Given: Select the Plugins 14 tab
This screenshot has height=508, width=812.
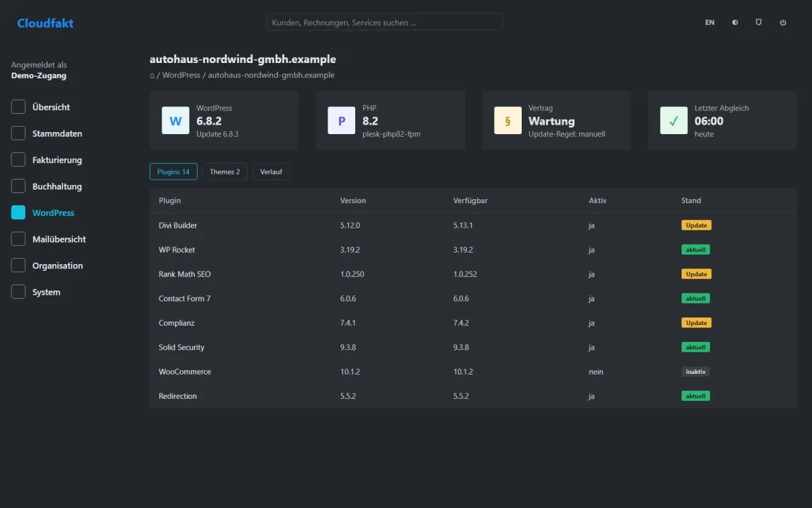Looking at the screenshot, I should tap(173, 172).
